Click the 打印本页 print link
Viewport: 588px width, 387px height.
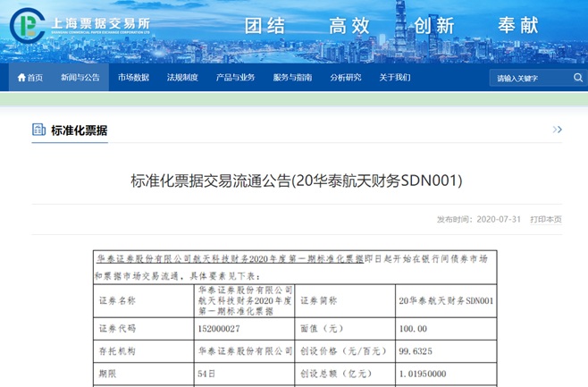coord(546,219)
